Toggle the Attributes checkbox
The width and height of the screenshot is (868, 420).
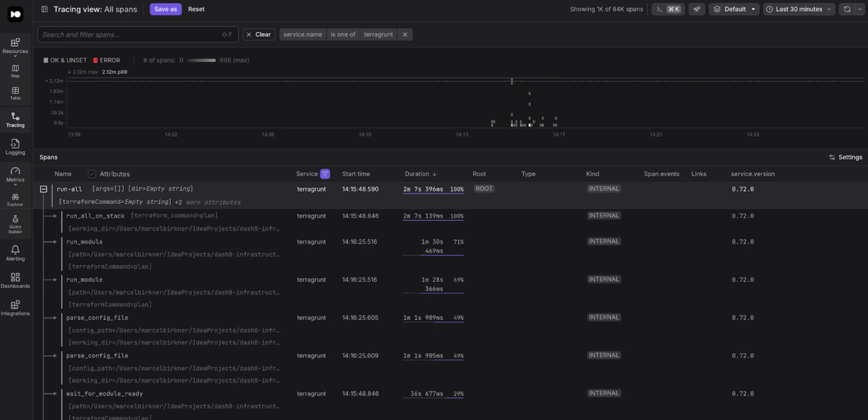[x=92, y=174]
